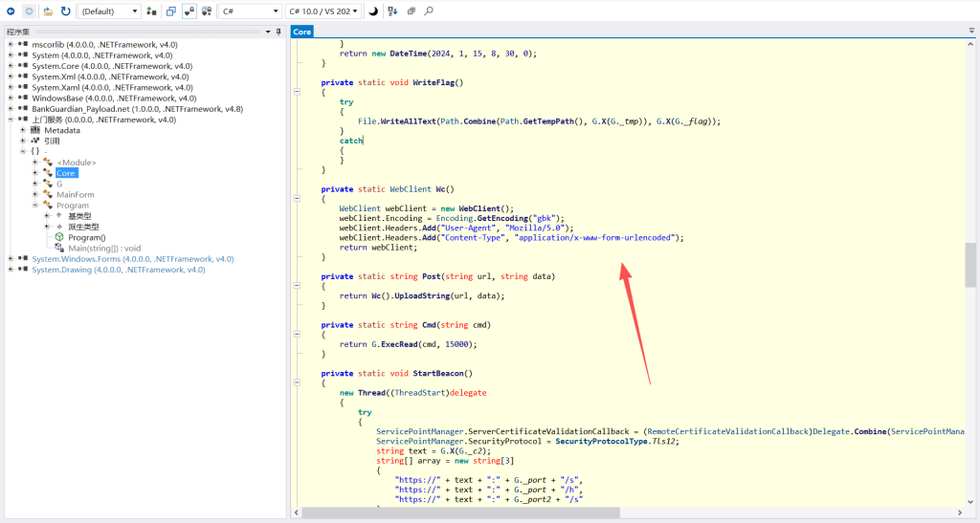980x523 pixels.
Task: Fold the Post method code block
Action: 298,286
